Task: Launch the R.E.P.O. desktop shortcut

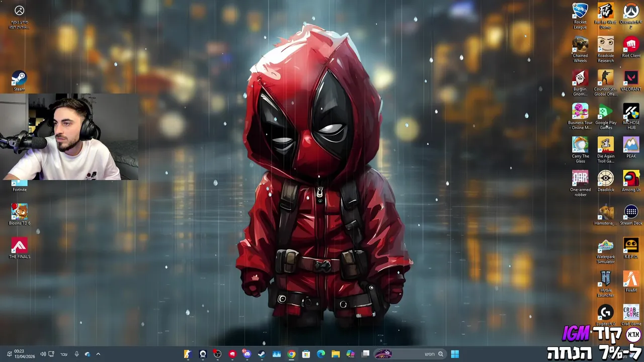Action: coord(631,248)
